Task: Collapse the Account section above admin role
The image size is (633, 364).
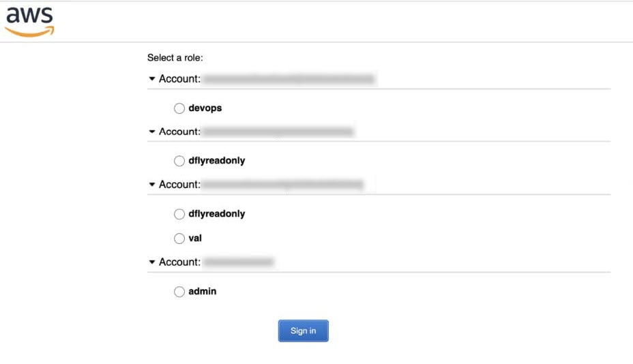Action: point(152,262)
